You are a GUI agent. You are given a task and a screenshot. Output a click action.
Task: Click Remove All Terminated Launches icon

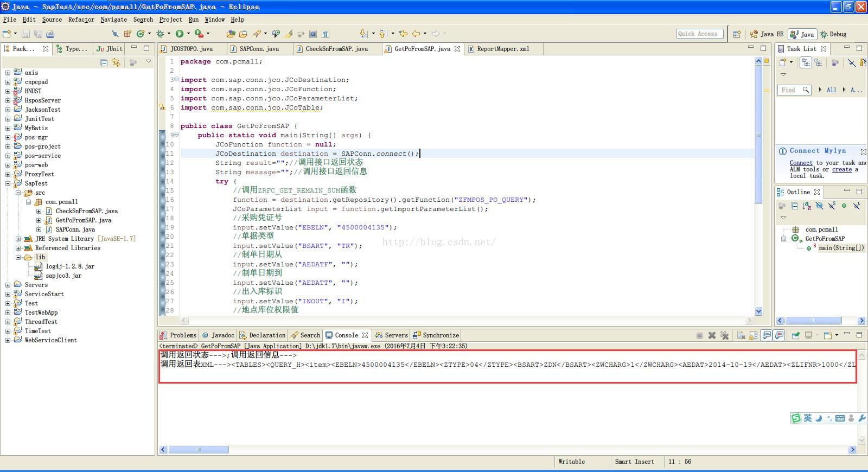click(724, 335)
